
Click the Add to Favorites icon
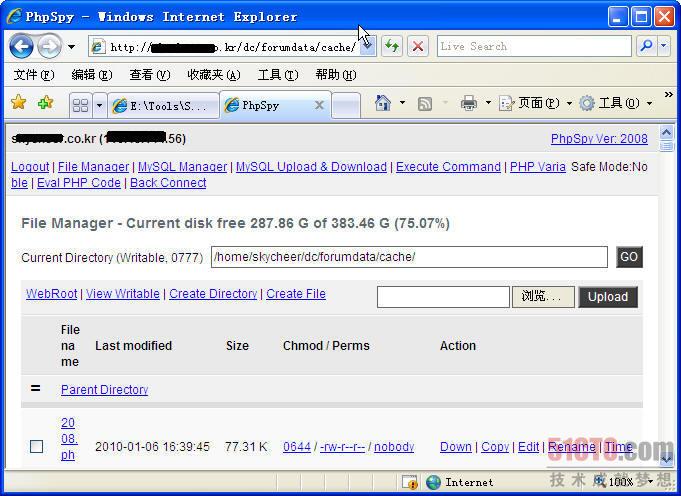click(45, 103)
